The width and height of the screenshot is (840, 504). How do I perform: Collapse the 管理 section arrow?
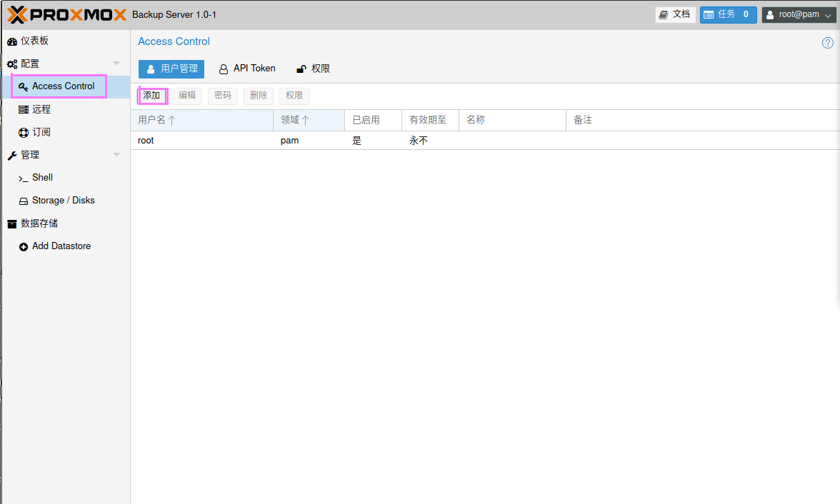coord(116,155)
